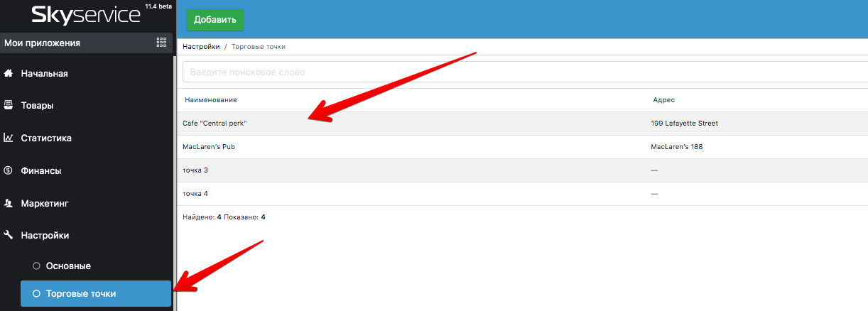The height and width of the screenshot is (311, 868).
Task: Collapse the Настройки menu section
Action: [x=45, y=235]
